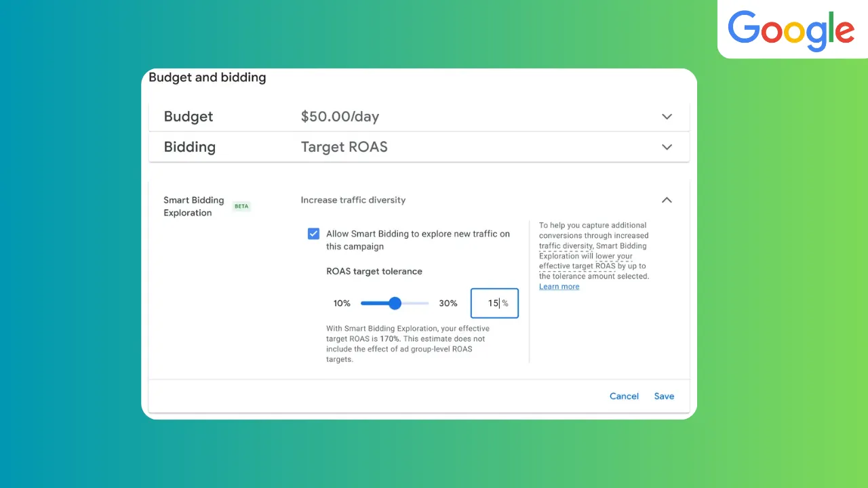This screenshot has height=488, width=868.
Task: Click the 10% slider minimum label
Action: click(342, 303)
